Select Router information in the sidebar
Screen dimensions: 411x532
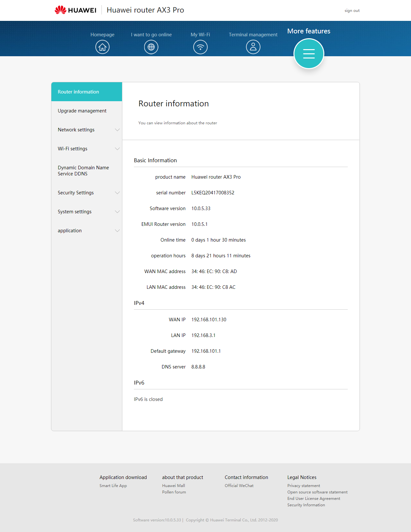(x=87, y=92)
